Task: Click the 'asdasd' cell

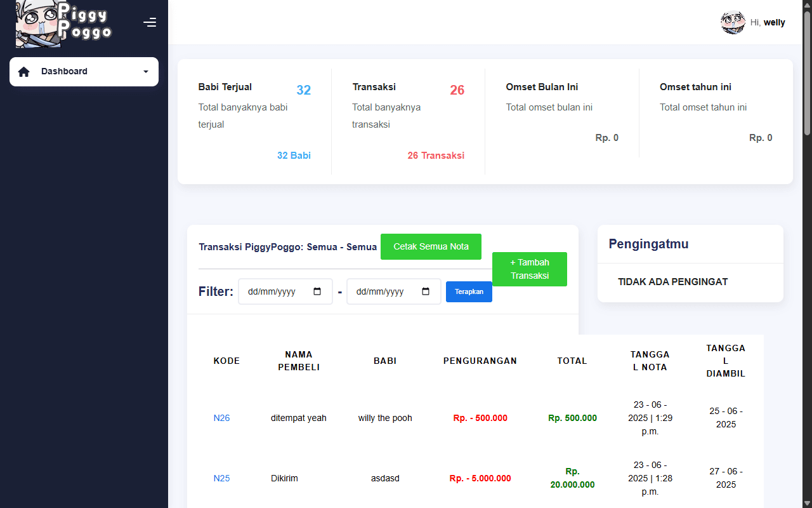Action: pyautogui.click(x=385, y=478)
